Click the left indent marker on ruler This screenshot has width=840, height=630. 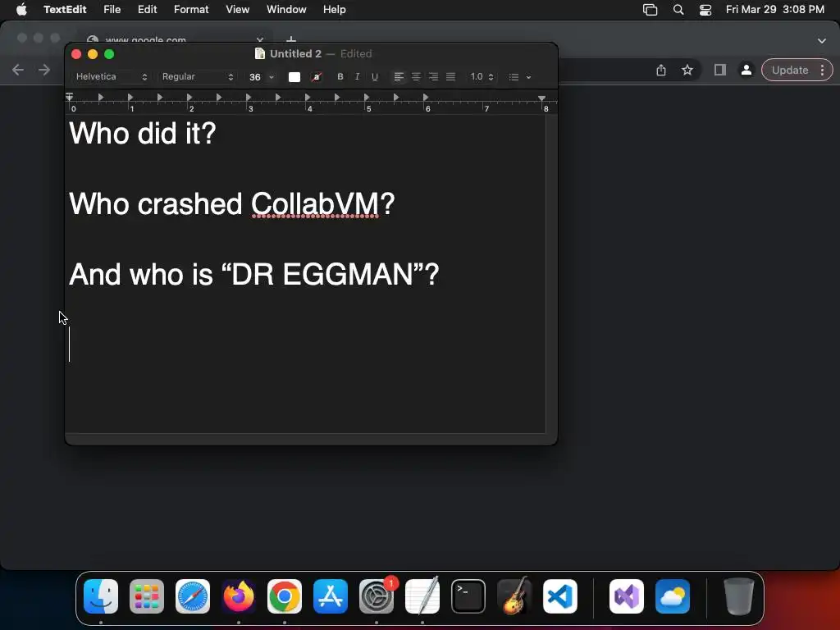(69, 98)
